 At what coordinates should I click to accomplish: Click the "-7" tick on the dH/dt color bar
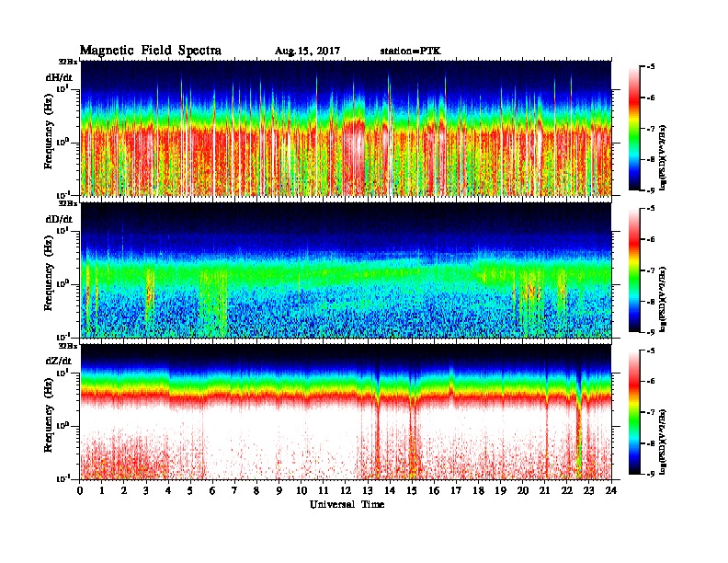tap(651, 129)
